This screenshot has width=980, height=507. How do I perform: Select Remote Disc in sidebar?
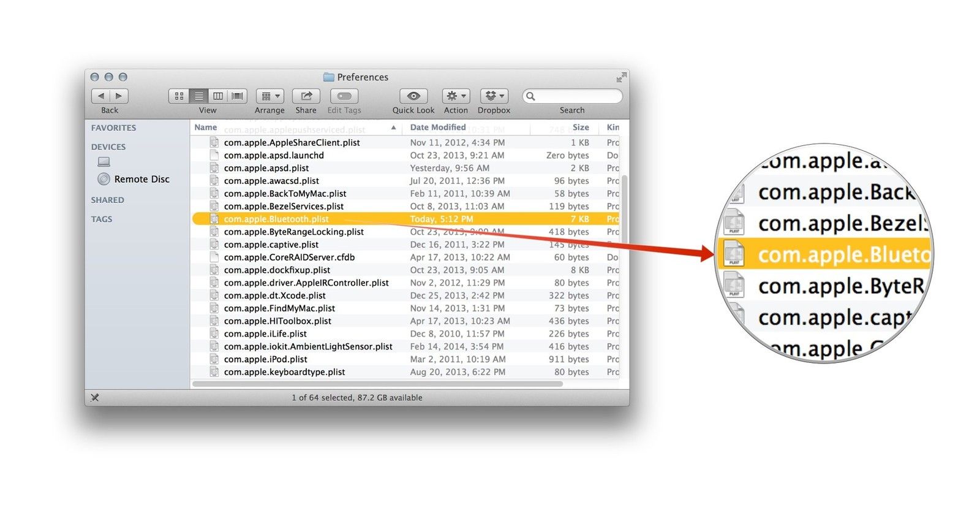[141, 179]
